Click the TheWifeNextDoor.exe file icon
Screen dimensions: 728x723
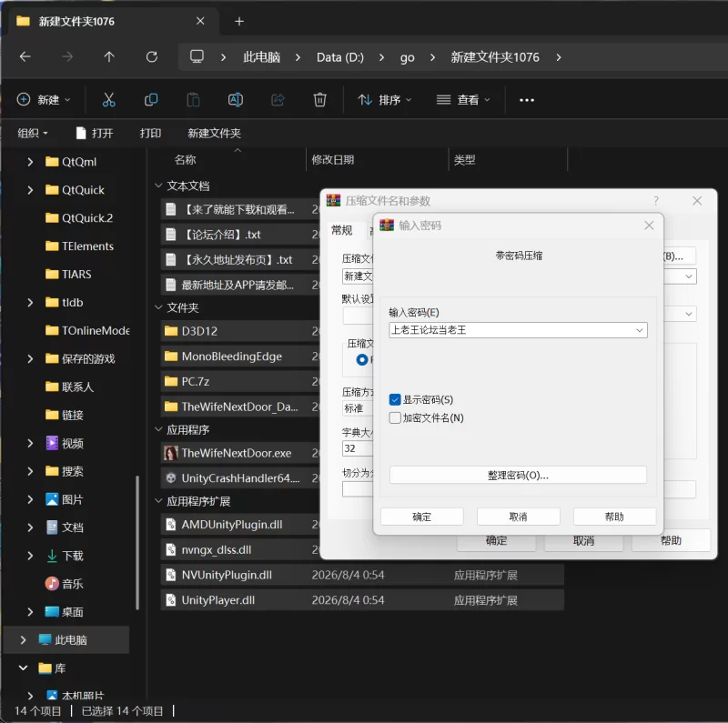(x=171, y=453)
